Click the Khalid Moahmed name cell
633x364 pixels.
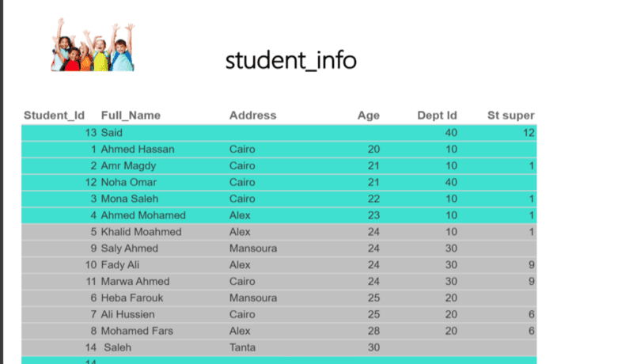[x=141, y=232]
